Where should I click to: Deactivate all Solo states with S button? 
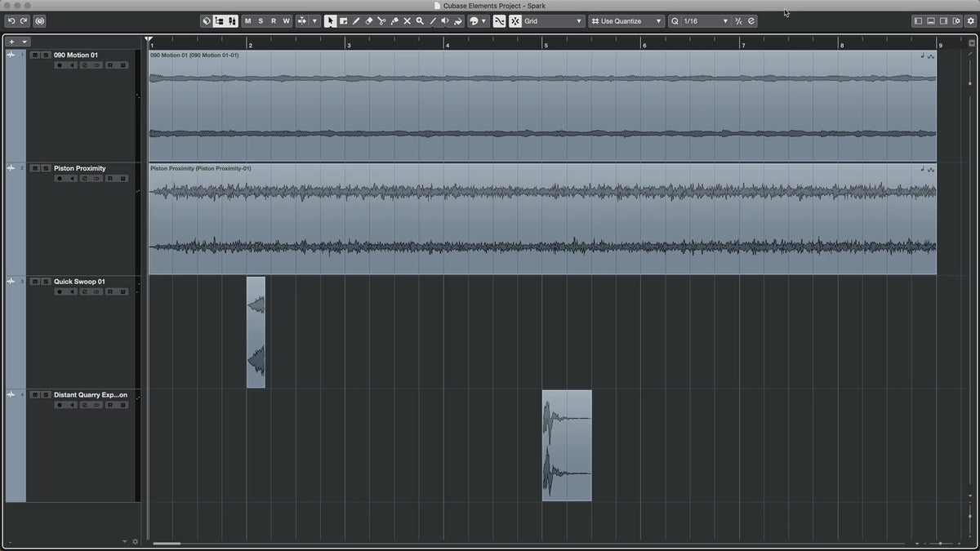[x=261, y=21]
